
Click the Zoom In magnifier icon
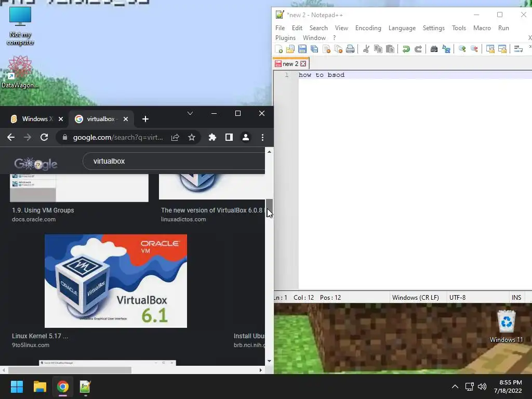(x=462, y=49)
